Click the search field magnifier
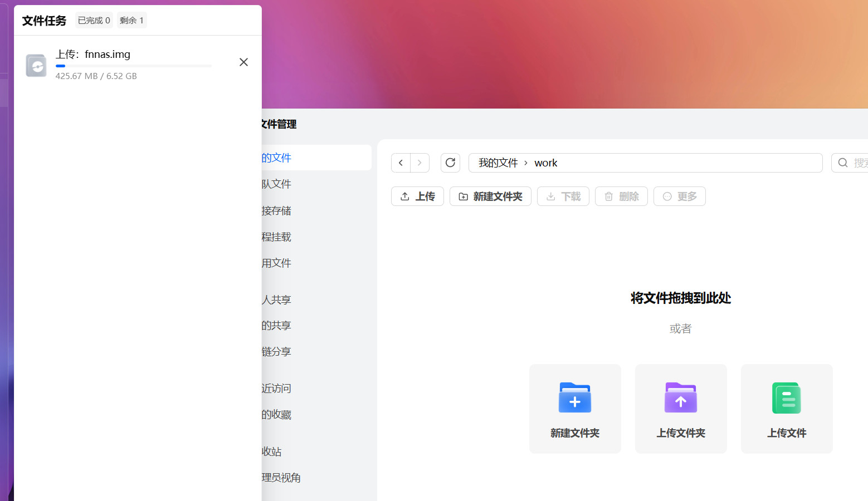This screenshot has height=501, width=868. pyautogui.click(x=843, y=163)
